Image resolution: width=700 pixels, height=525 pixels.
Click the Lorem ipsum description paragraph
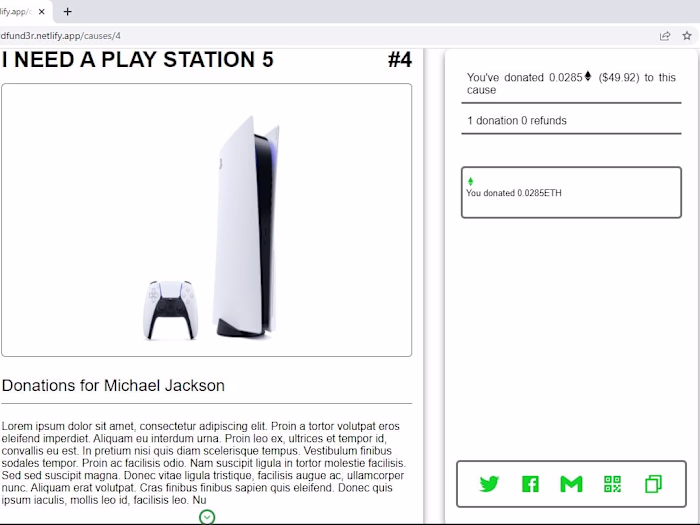(204, 463)
